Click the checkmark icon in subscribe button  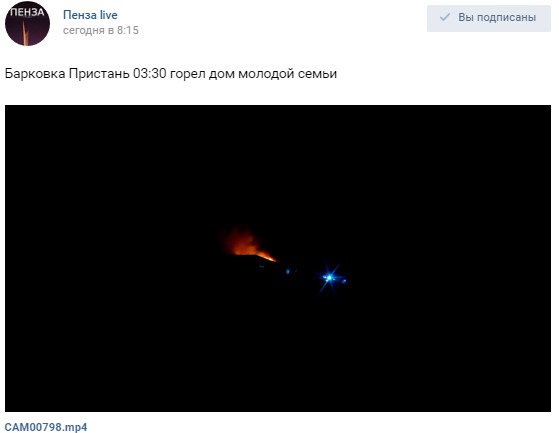point(445,17)
